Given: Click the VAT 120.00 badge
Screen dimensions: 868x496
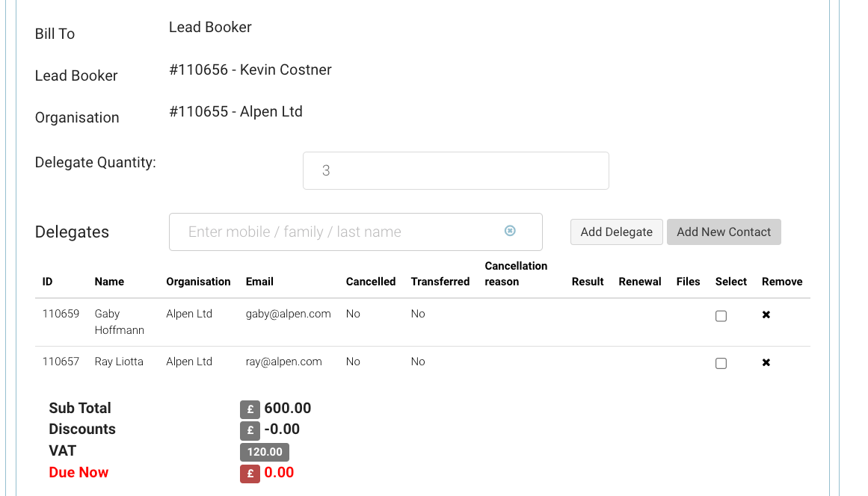Looking at the screenshot, I should click(265, 452).
